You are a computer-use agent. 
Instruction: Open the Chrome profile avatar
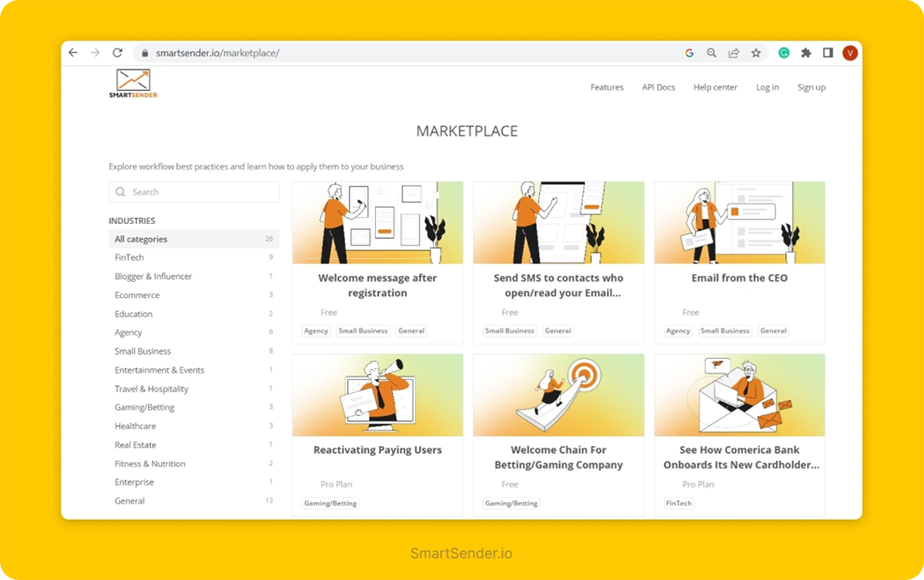(850, 53)
